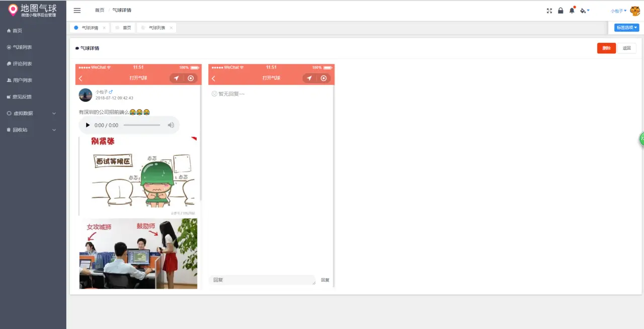The width and height of the screenshot is (644, 329).
Task: Open 用户列表 in the sidebar
Action: pyautogui.click(x=33, y=80)
